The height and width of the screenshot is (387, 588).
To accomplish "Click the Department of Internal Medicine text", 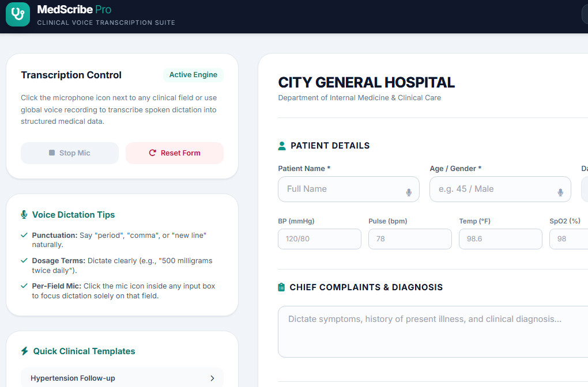I will pos(360,98).
